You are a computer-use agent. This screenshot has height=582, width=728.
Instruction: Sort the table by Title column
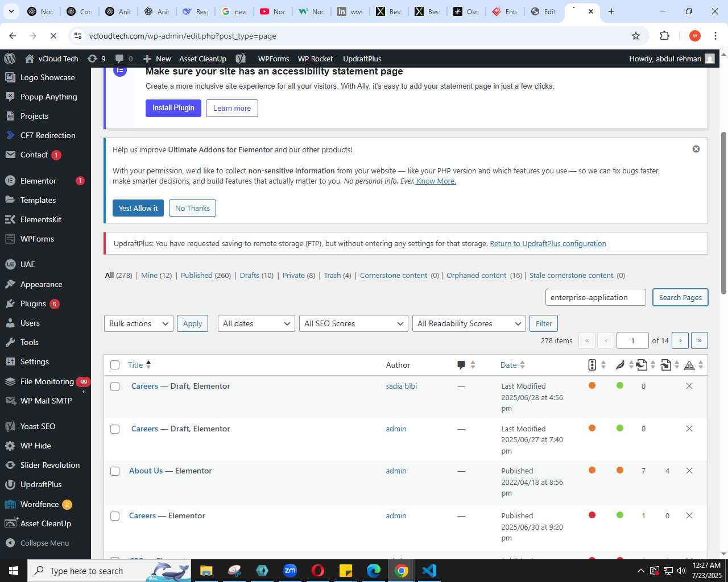click(x=139, y=365)
